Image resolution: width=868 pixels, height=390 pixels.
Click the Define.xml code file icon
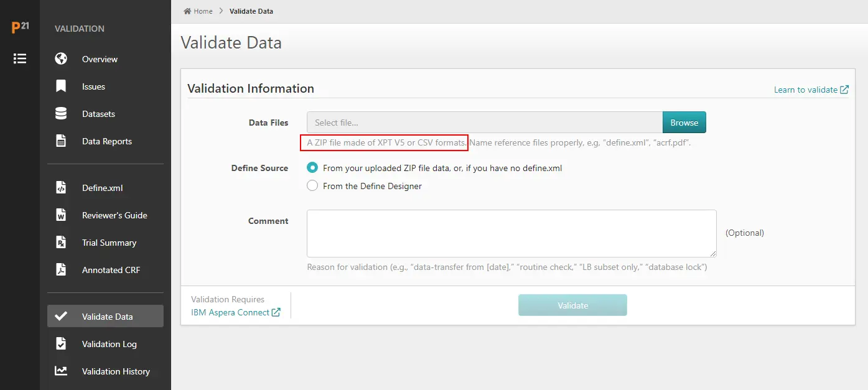click(x=61, y=188)
